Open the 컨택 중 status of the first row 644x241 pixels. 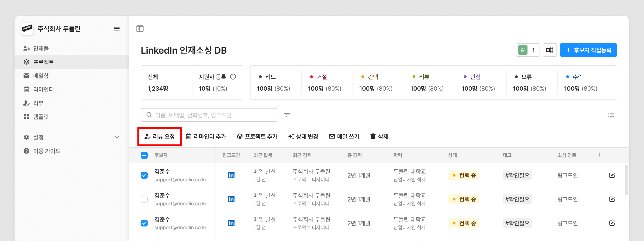(x=463, y=175)
